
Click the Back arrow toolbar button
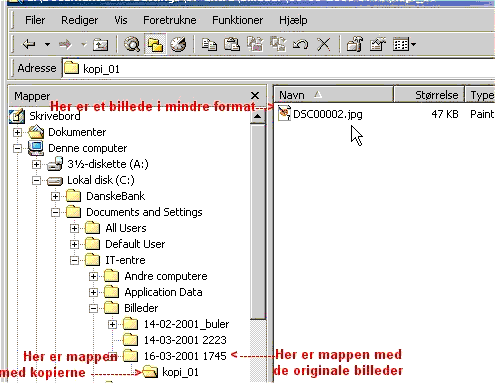click(x=29, y=44)
